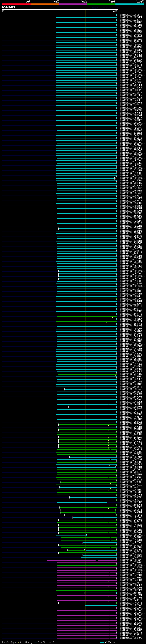Open hit UniRef100_C5Y0A0

point(131,27)
